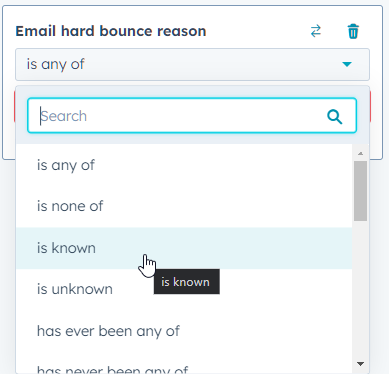Click the scrollbar up arrow
Viewport: 389px width, 374px height.
(360, 153)
